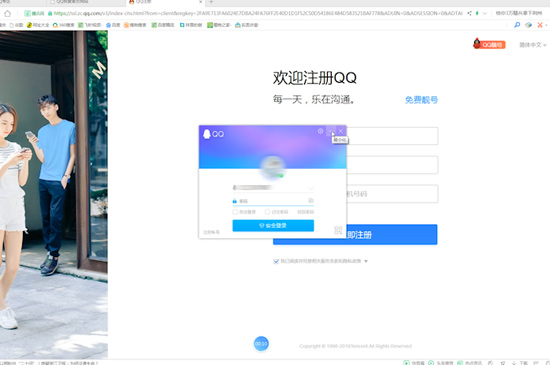Click the password field in QQ login
Image resolution: width=550 pixels, height=365 pixels.
click(x=273, y=201)
